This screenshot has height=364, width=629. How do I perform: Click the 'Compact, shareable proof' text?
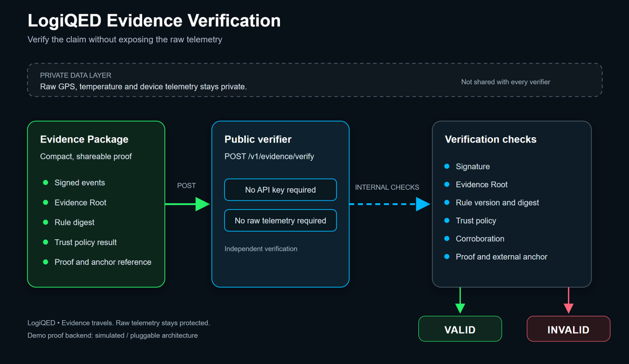click(86, 157)
